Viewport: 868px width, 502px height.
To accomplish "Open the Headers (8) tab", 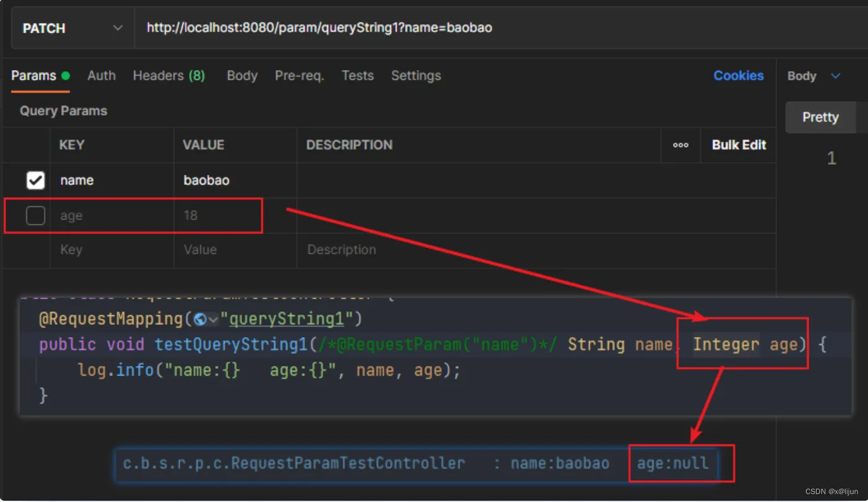I will 169,76.
